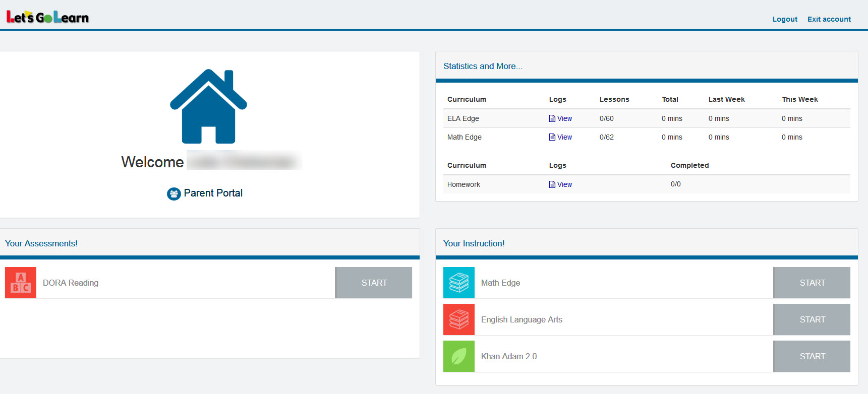View logs for Math Edge

pos(564,137)
